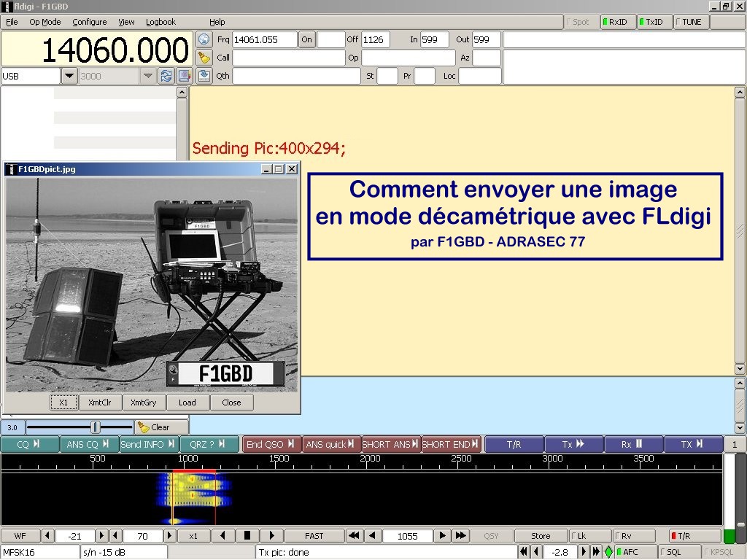Image resolution: width=747 pixels, height=560 pixels.
Task: Decrease waterfall range value 70
Action: point(116,536)
